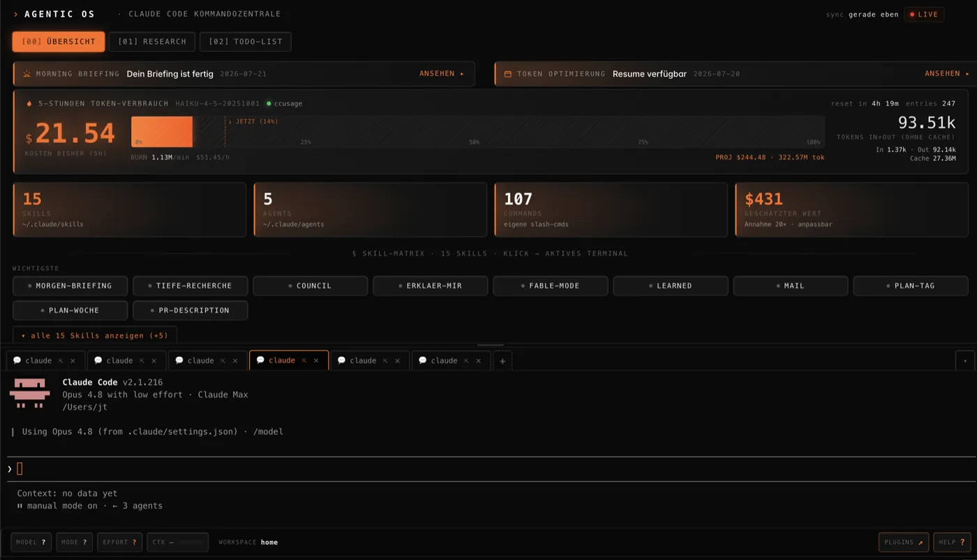Open the 5 Agents card
The height and width of the screenshot is (560, 977).
pos(370,210)
